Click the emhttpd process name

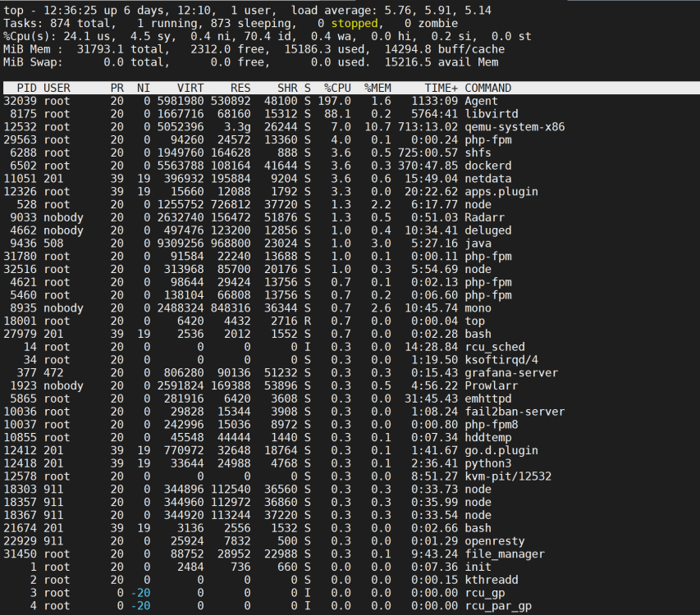pos(488,399)
